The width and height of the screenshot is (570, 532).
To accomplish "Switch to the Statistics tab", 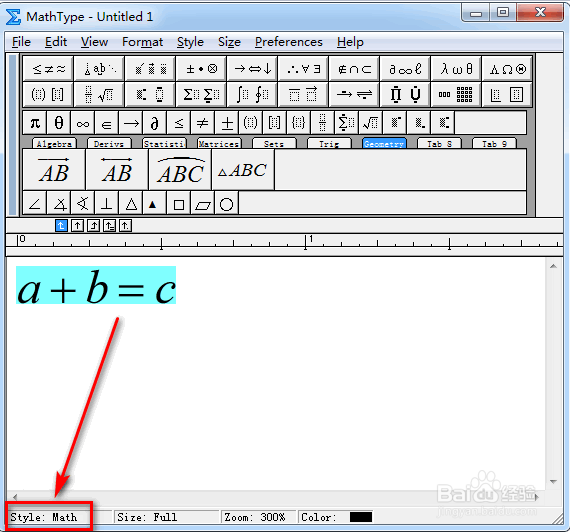I will pyautogui.click(x=164, y=143).
